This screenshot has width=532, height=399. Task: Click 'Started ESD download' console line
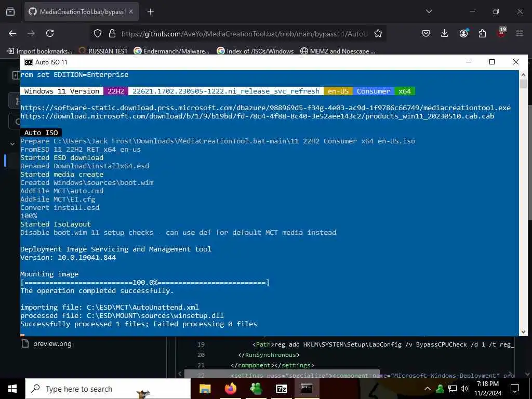tap(62, 158)
